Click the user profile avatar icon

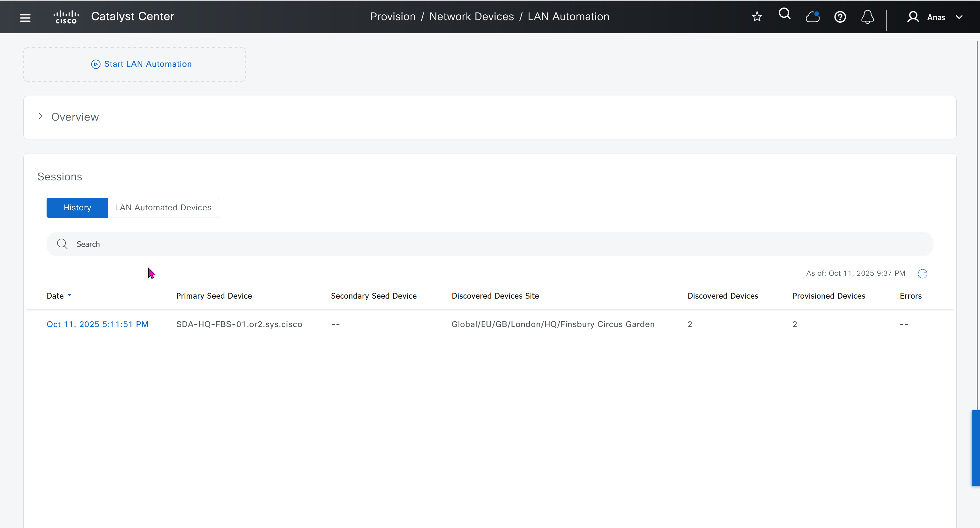(913, 17)
